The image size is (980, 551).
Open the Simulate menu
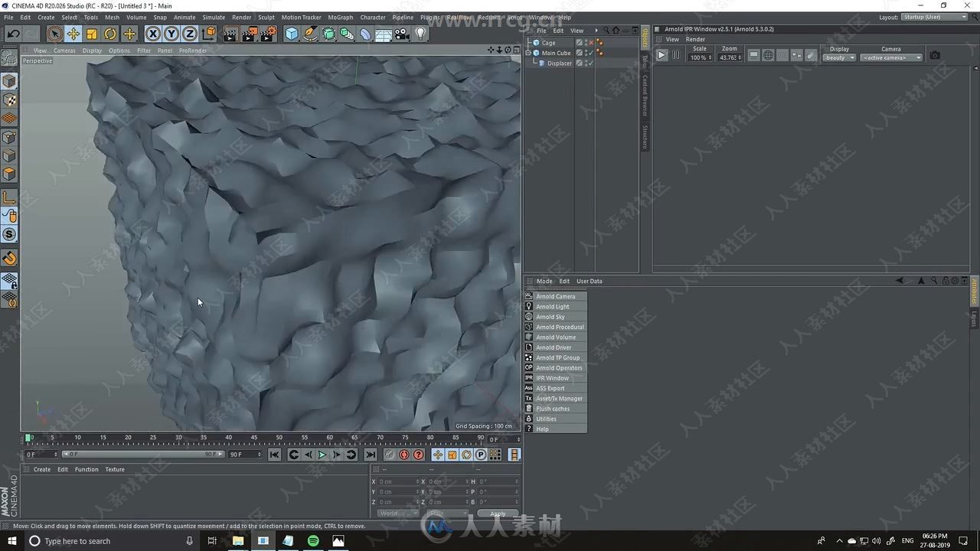click(x=214, y=17)
